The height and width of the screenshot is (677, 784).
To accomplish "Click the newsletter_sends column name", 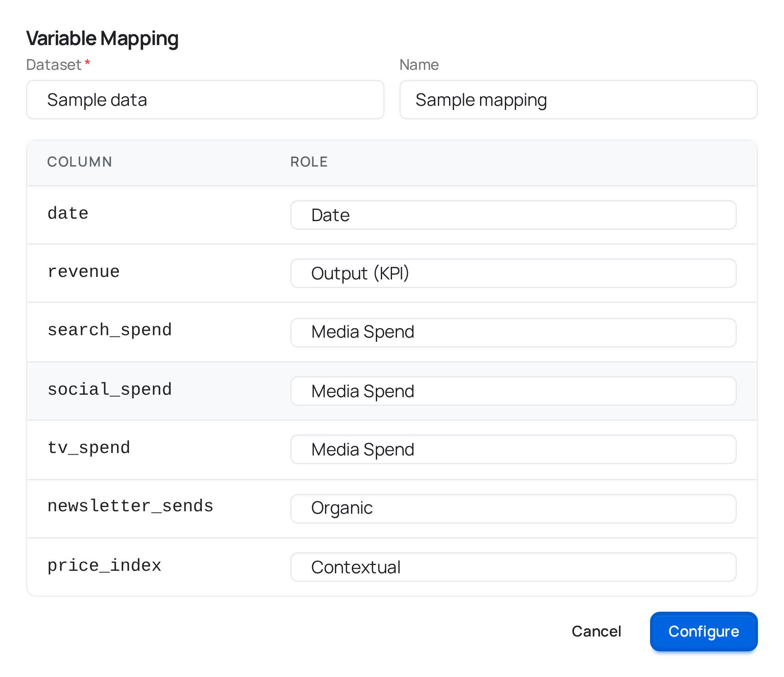I will point(130,506).
